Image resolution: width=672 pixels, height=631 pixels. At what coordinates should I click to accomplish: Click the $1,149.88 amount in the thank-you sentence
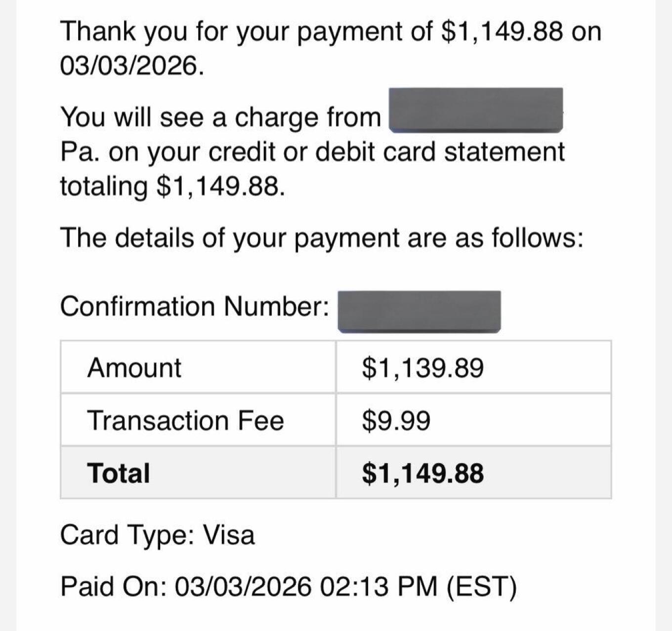click(502, 32)
